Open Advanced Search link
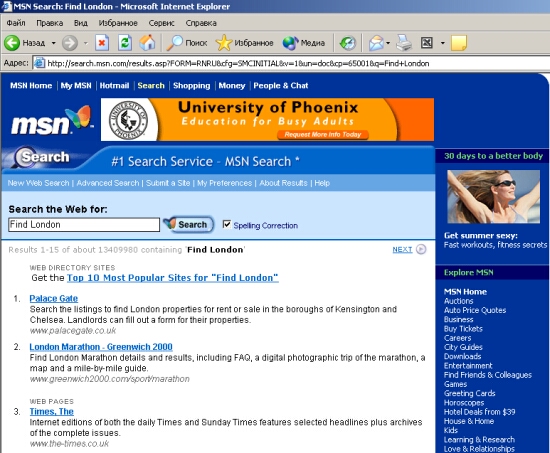550x453 pixels. point(108,183)
